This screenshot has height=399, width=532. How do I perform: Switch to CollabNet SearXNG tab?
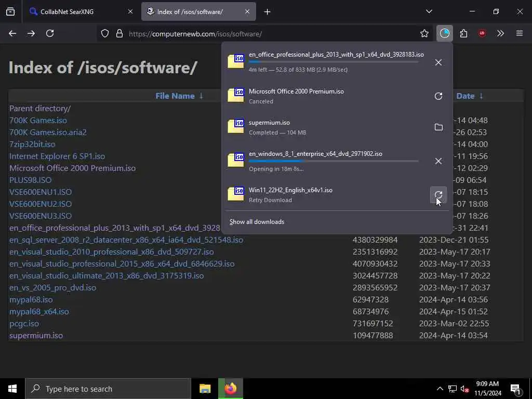coord(81,11)
